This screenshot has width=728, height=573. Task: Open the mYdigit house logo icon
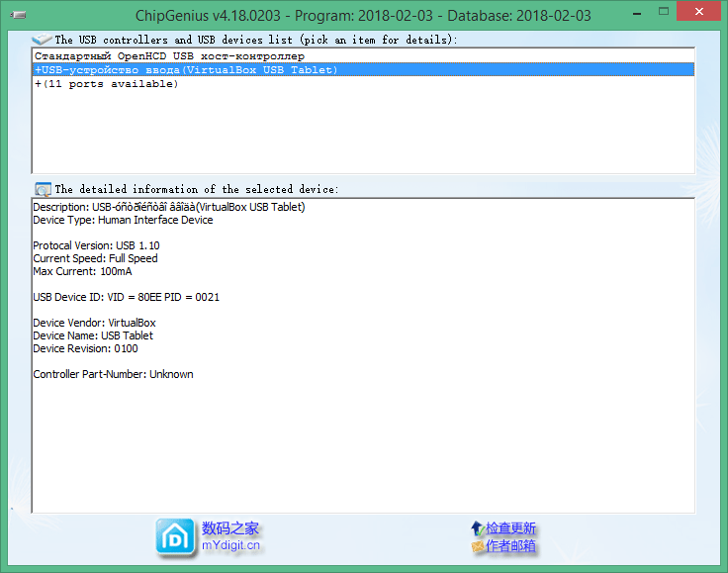[174, 537]
